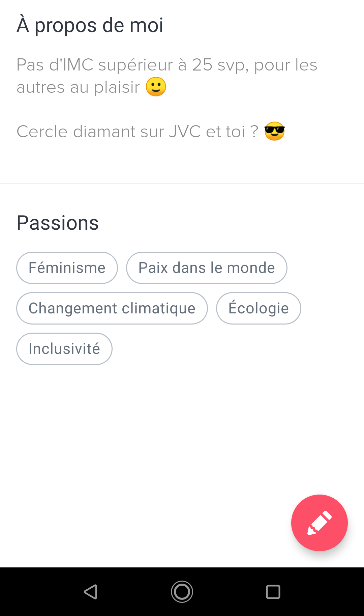Tap the "Cercle diamant sur JVC" line
364x616 pixels.
138,132
